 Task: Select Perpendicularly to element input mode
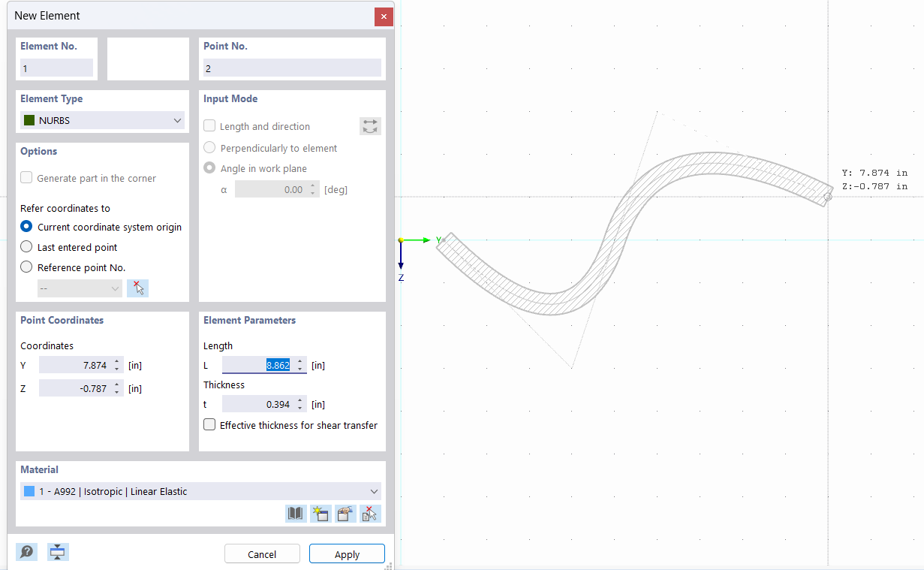[x=209, y=147]
